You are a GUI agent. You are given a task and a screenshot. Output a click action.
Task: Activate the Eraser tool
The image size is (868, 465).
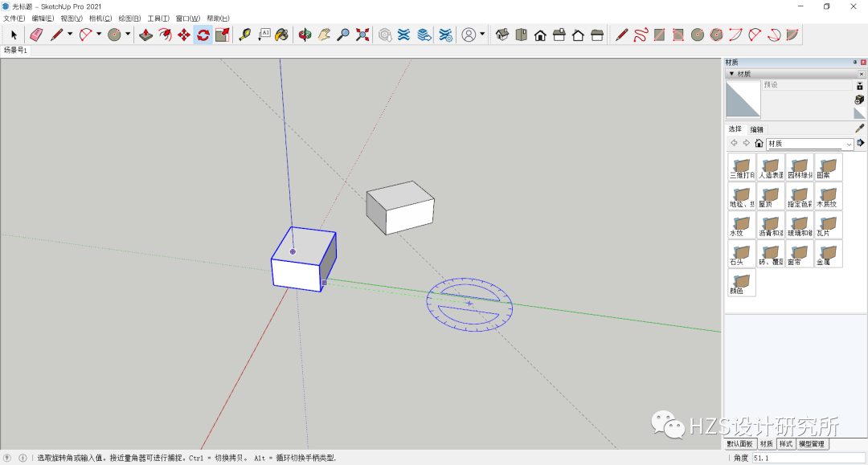pos(35,35)
